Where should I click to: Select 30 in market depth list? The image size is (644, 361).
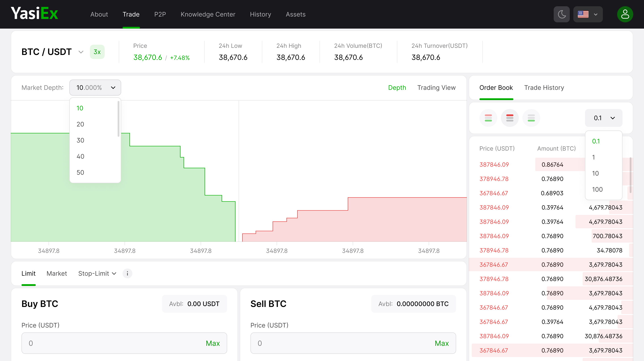point(80,140)
